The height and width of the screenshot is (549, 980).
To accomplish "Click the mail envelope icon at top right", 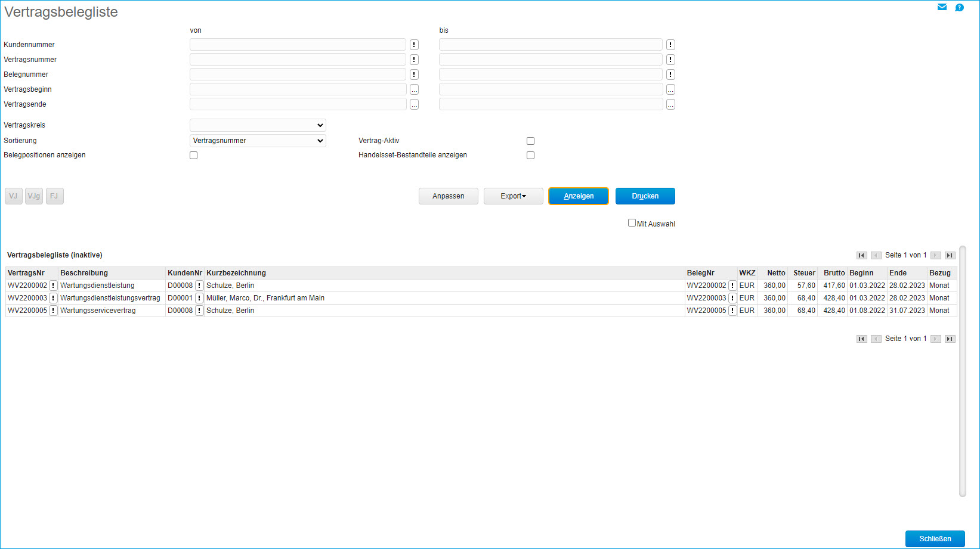I will (x=942, y=7).
